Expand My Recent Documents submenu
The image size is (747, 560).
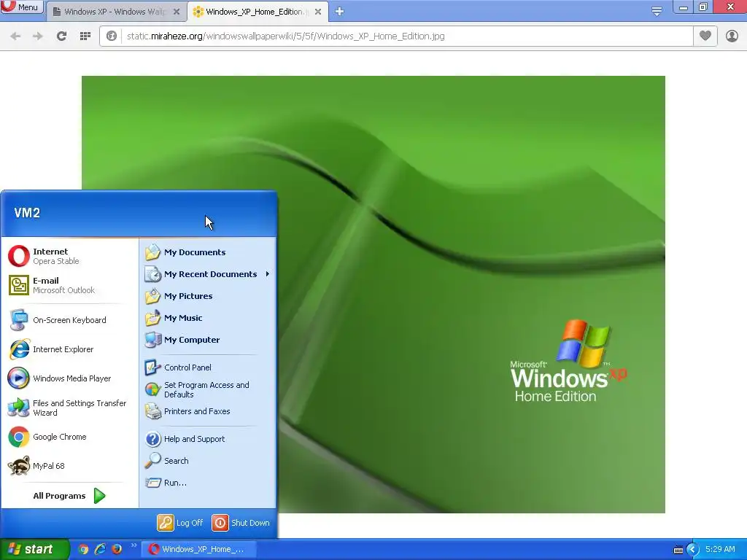(x=207, y=274)
